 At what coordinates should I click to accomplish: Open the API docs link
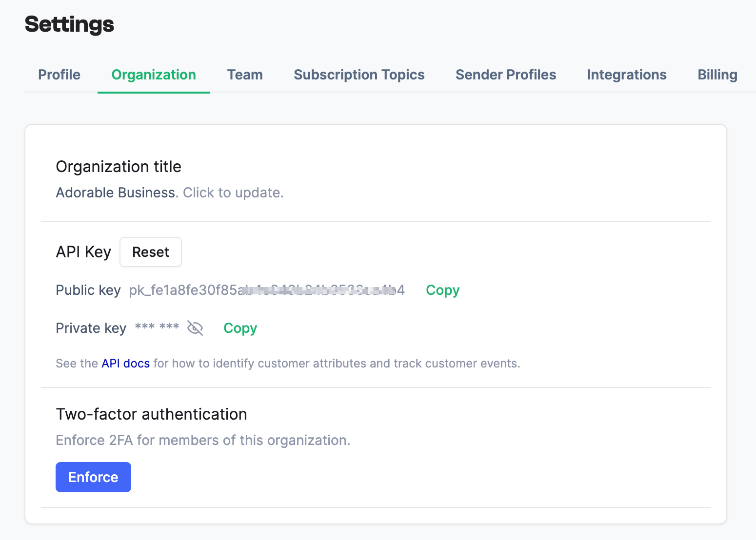click(125, 364)
